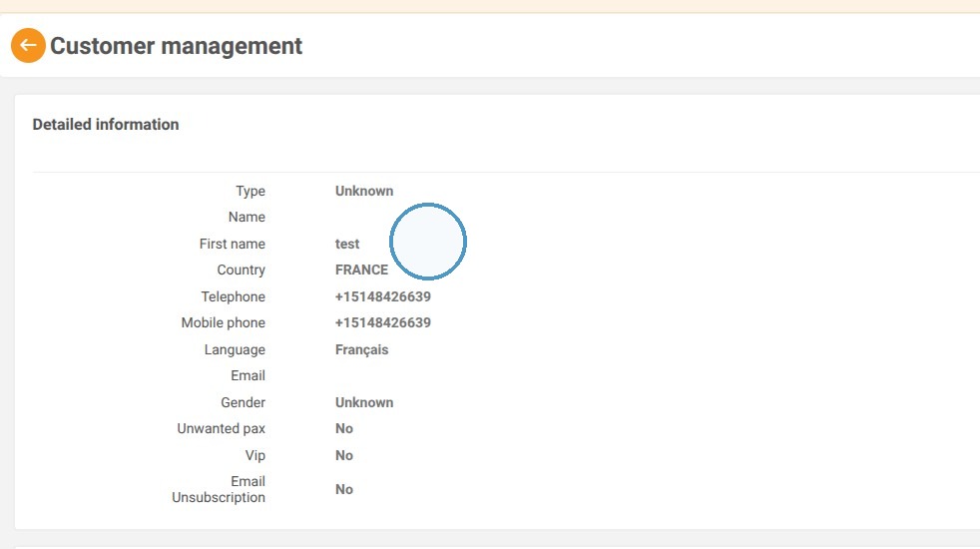
Task: Click the Vip value 'No'
Action: pos(344,455)
